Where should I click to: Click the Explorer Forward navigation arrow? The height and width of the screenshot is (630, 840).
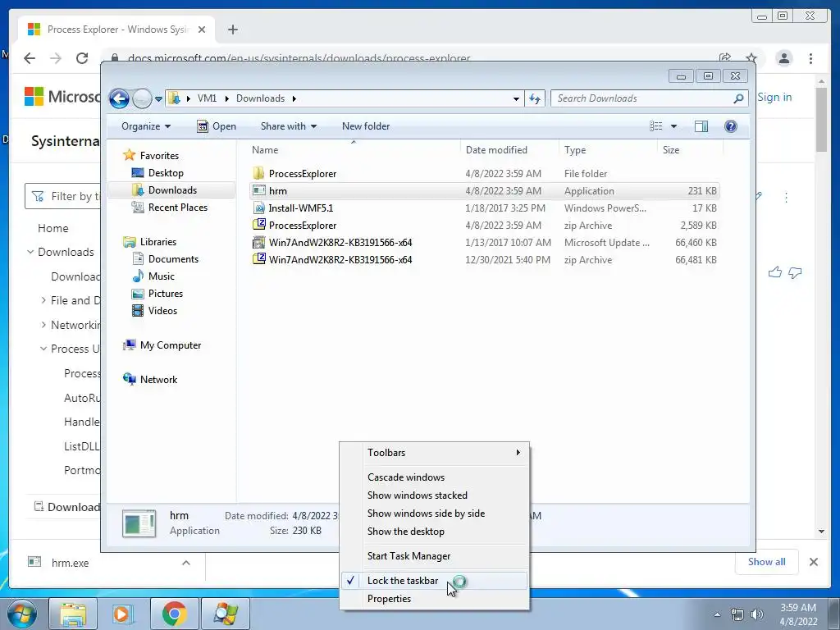pos(142,98)
